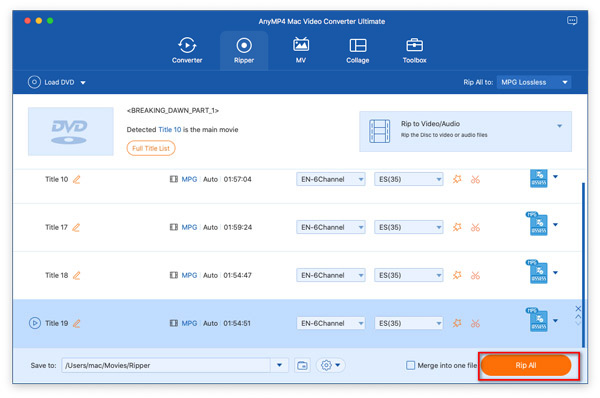This screenshot has height=398, width=600.
Task: Cut Title 19 with scissors icon
Action: coord(475,324)
